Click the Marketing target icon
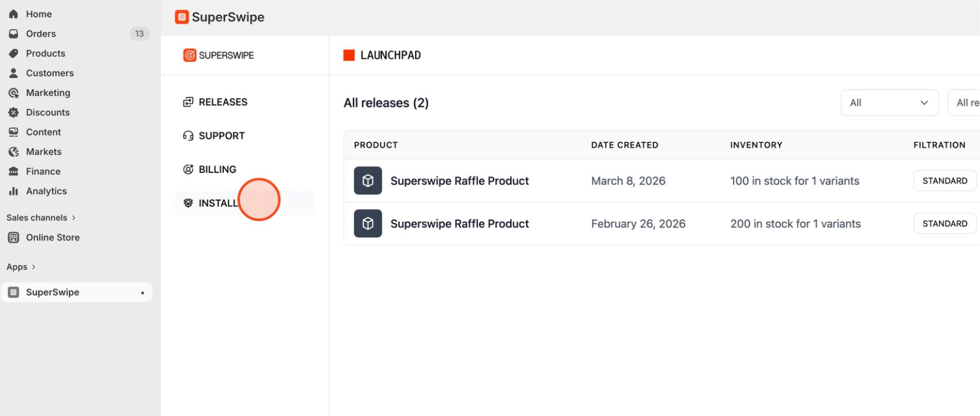 pos(13,93)
